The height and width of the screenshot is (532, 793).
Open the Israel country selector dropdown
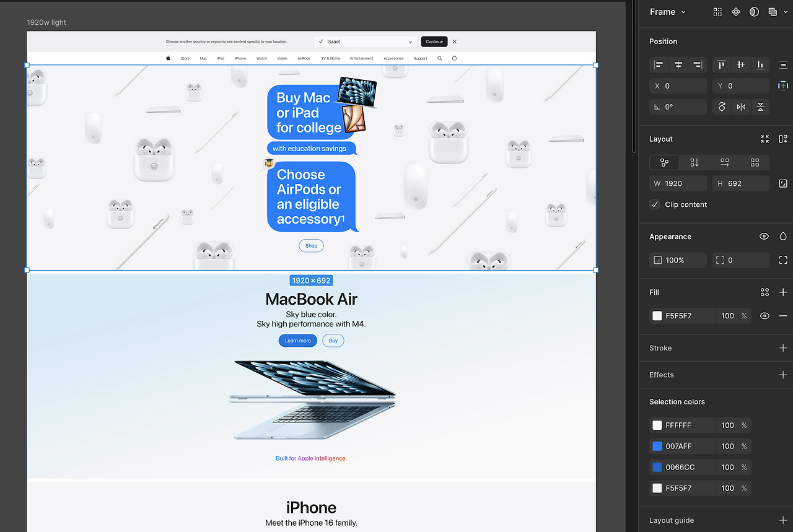(x=366, y=41)
